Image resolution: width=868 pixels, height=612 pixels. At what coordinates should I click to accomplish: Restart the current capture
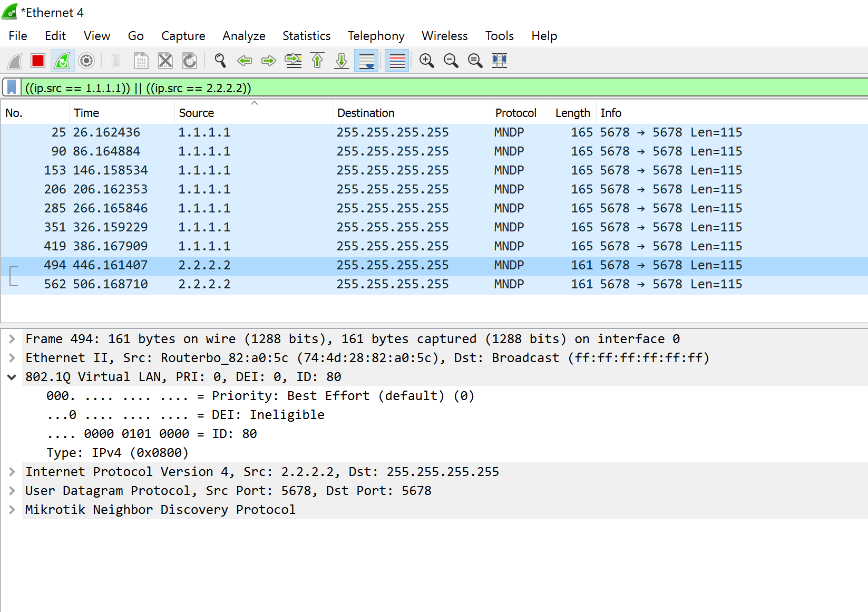(62, 61)
